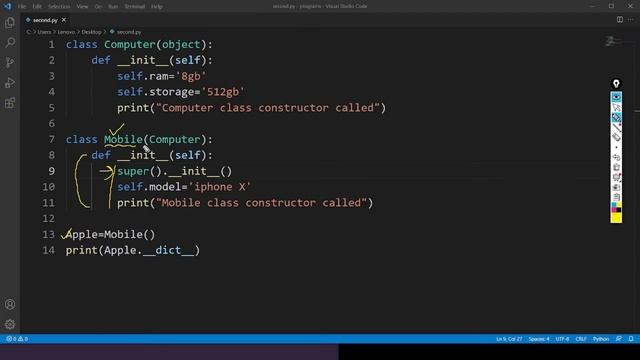
Task: Click on "self.storage='512gb'" code line
Action: point(181,92)
